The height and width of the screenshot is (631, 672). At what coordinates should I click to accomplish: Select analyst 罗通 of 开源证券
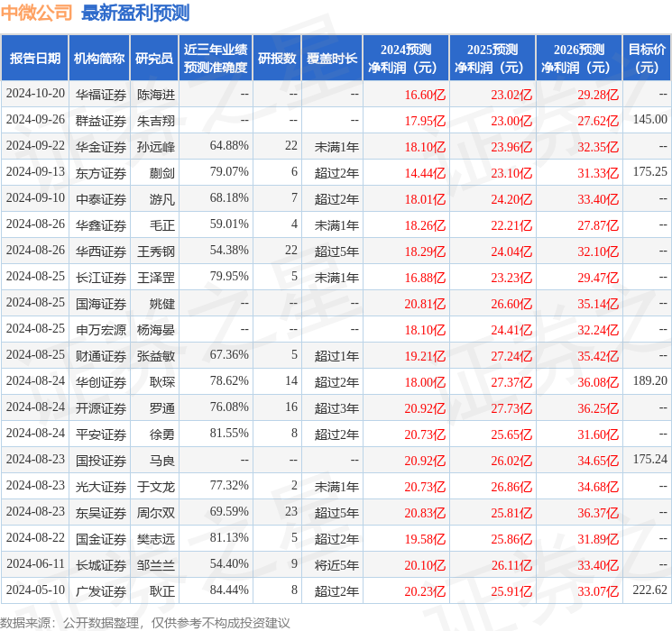point(162,407)
